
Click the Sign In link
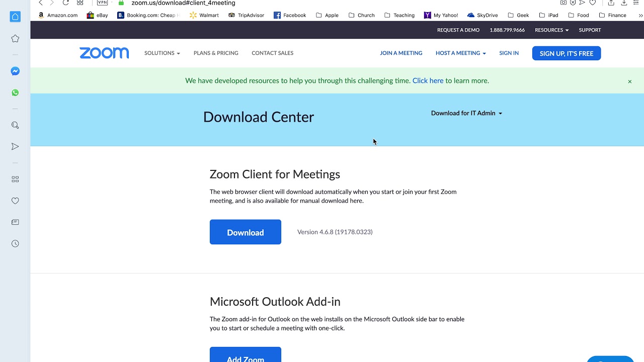pos(509,53)
